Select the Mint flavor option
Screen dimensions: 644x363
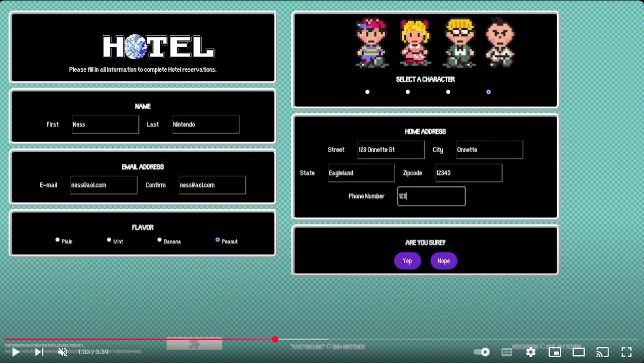click(109, 240)
